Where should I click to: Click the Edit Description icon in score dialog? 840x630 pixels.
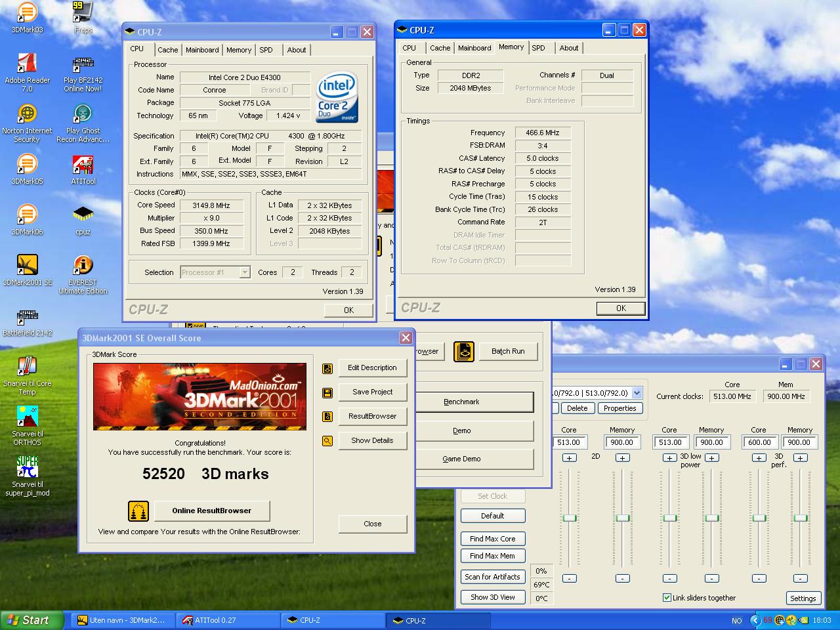(x=327, y=368)
